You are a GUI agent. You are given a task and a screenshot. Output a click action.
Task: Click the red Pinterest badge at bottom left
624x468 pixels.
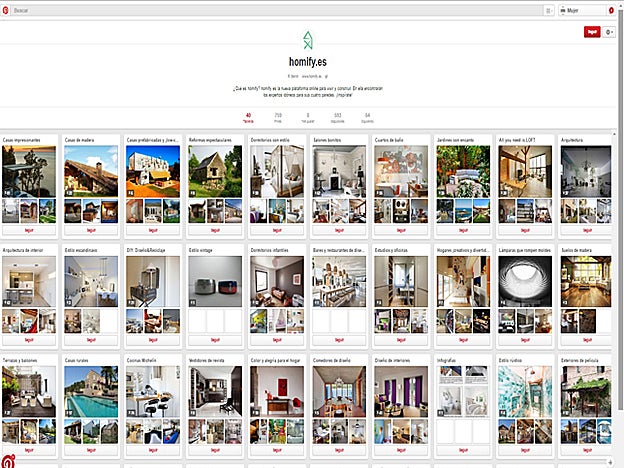click(8, 461)
